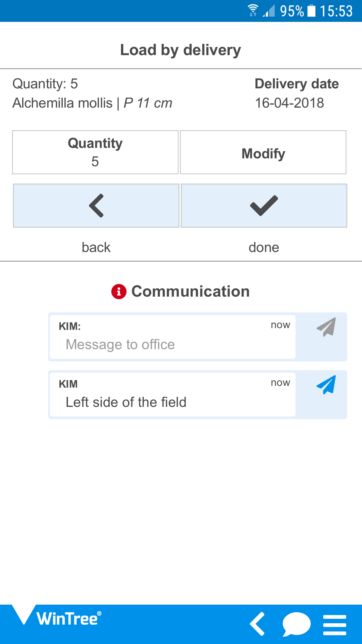This screenshot has height=644, width=362.
Task: Tap the Alchemilla mollis product line
Action: coord(92,103)
